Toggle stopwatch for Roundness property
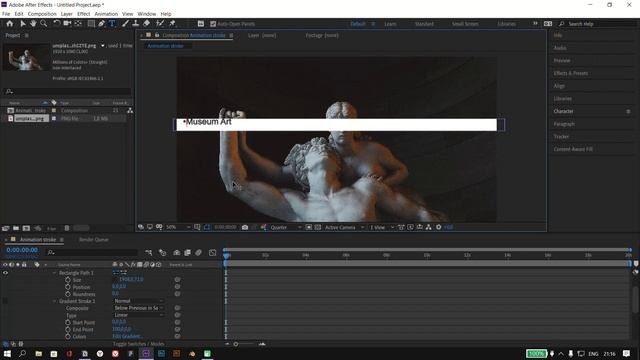The width and height of the screenshot is (640, 360). pos(68,294)
